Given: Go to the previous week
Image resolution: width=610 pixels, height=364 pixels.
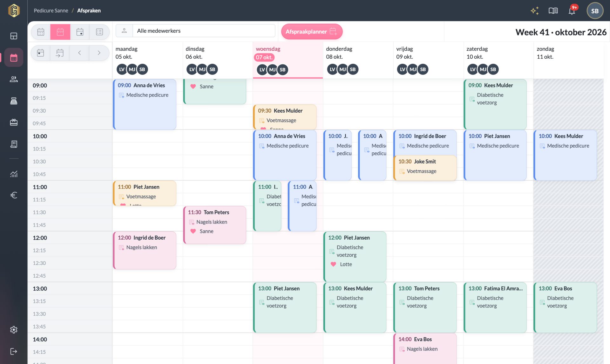Looking at the screenshot, I should [x=79, y=53].
